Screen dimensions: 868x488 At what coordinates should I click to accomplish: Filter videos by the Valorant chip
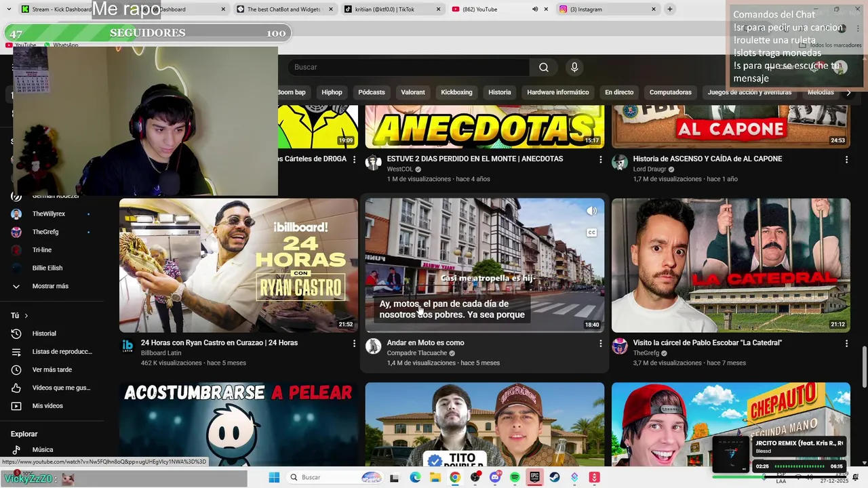[x=413, y=92]
